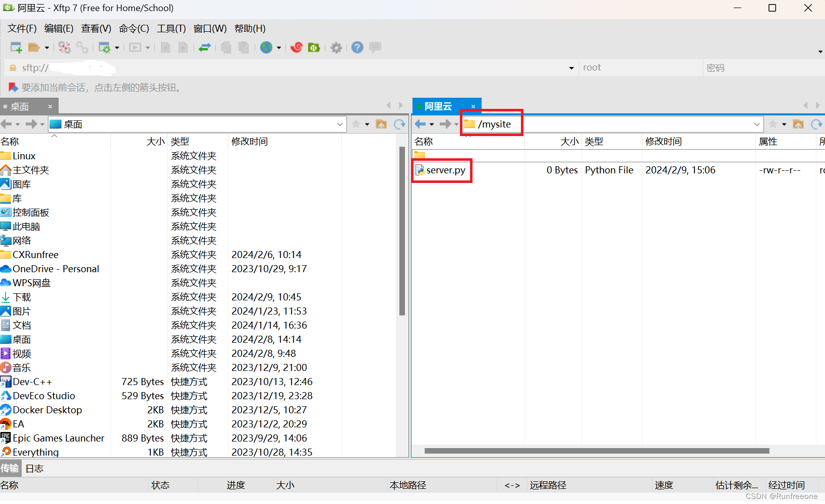This screenshot has width=825, height=504.
Task: Click the New Session toolbar icon
Action: pos(16,47)
